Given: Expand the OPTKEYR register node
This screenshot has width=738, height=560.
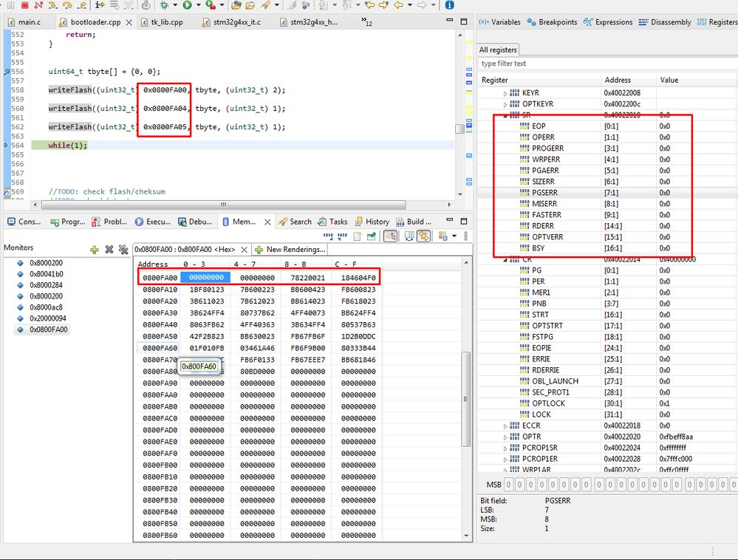Looking at the screenshot, I should (506, 104).
